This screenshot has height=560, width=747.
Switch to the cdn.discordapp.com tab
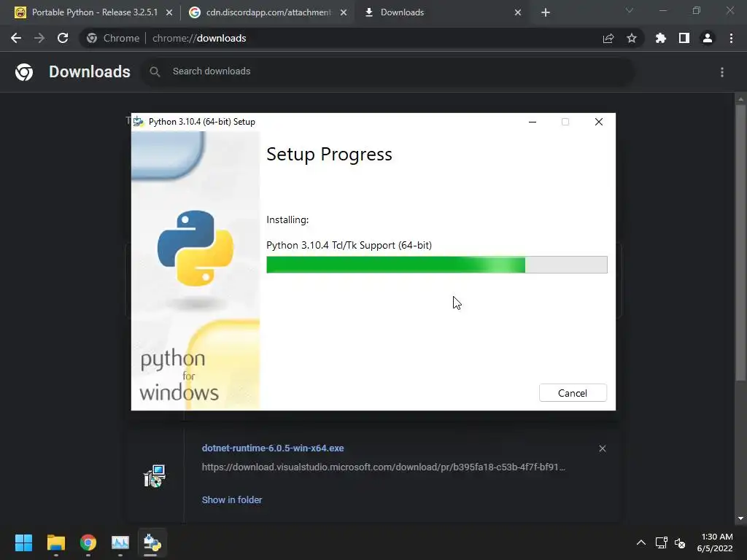268,12
